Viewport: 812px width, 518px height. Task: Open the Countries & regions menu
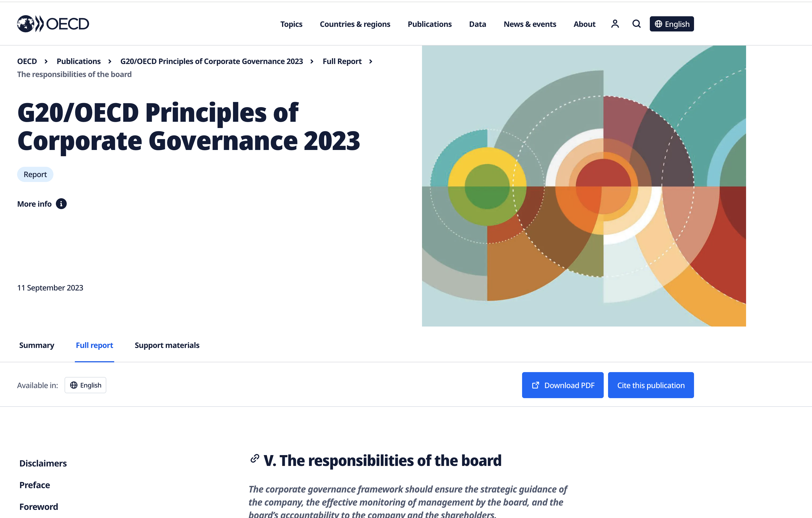[355, 24]
